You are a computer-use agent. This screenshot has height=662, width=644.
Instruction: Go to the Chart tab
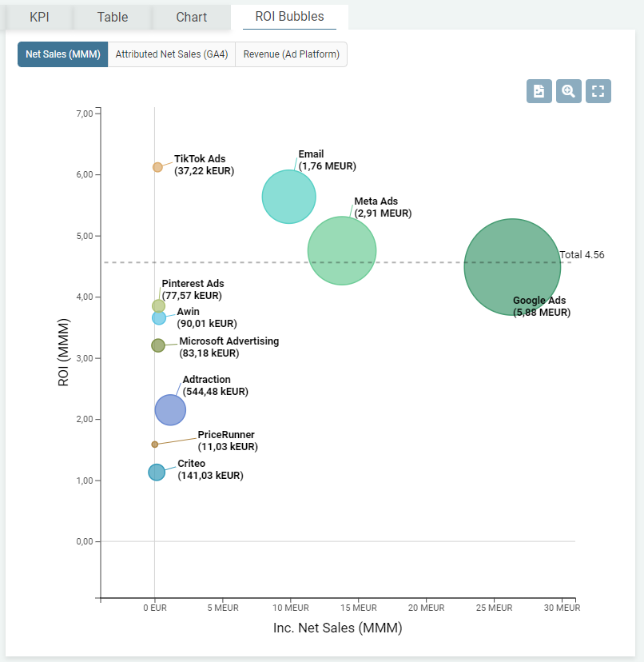[x=191, y=17]
